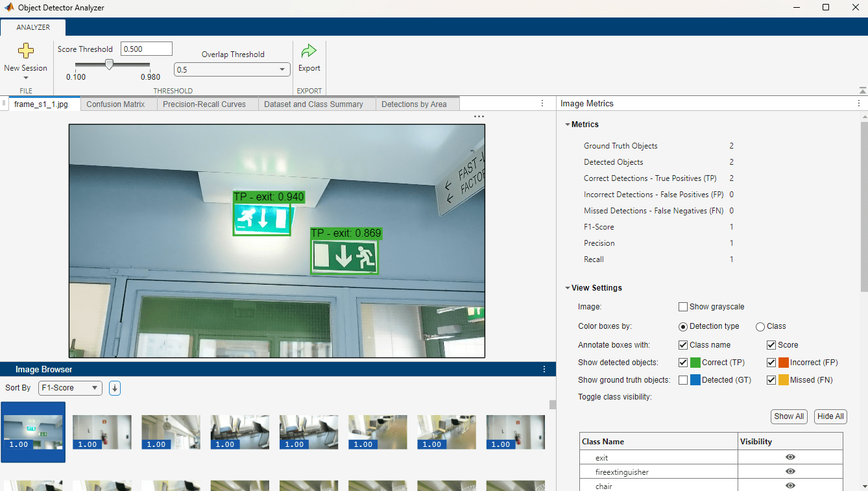Uncheck the Score annotation option
This screenshot has width=868, height=491.
(x=771, y=344)
